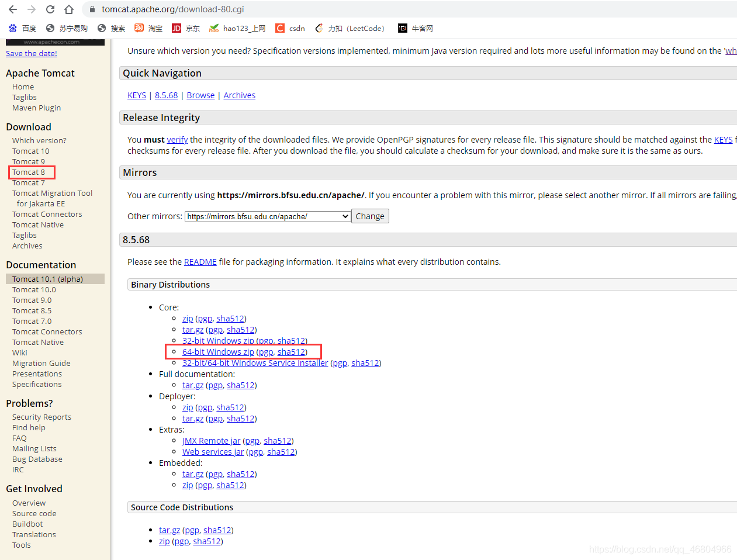Open the csdn bookmark
The image size is (737, 560).
[x=290, y=28]
